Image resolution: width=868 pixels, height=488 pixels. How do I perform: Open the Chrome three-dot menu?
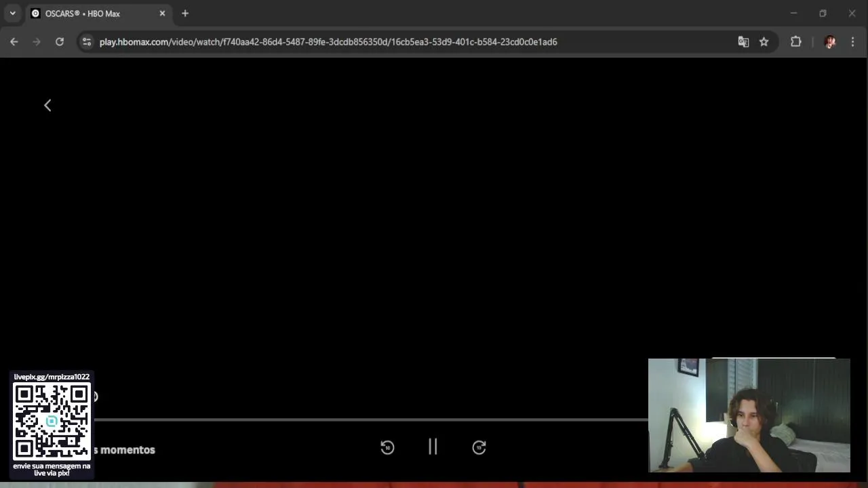852,42
